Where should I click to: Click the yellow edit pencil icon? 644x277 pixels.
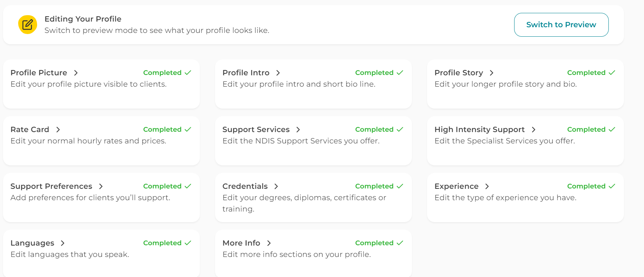click(x=28, y=25)
